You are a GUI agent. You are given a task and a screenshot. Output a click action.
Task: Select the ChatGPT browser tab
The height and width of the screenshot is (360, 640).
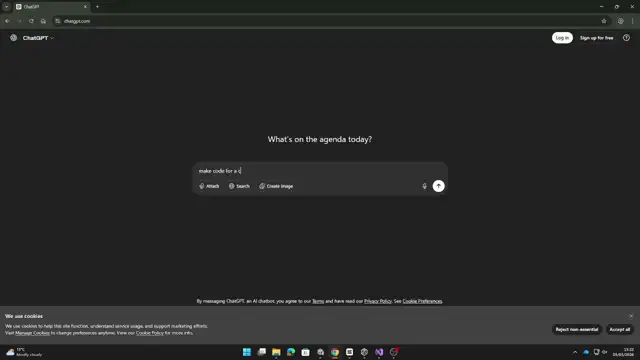[x=51, y=7]
